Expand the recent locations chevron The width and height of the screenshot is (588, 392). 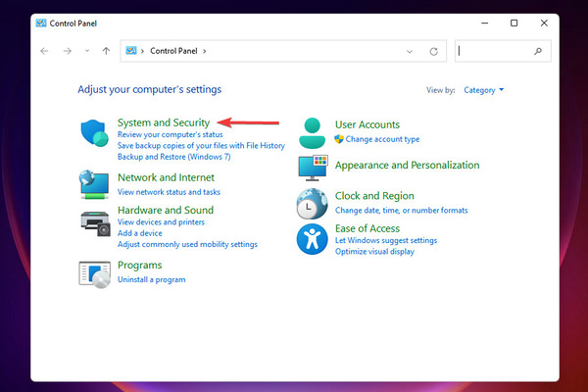coord(87,51)
